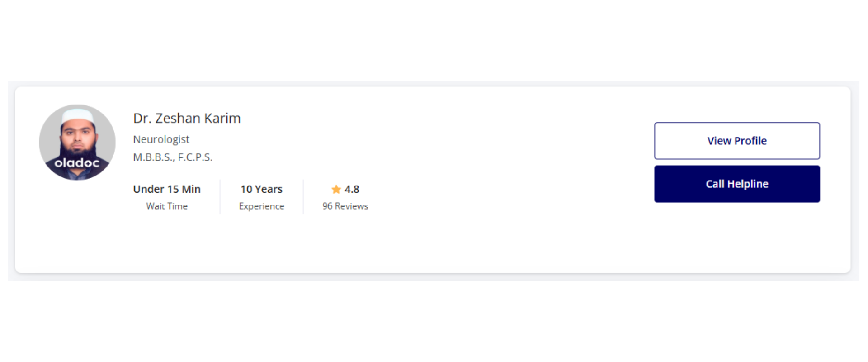Select the Experience label
Screen dimensions: 868x362
click(261, 206)
